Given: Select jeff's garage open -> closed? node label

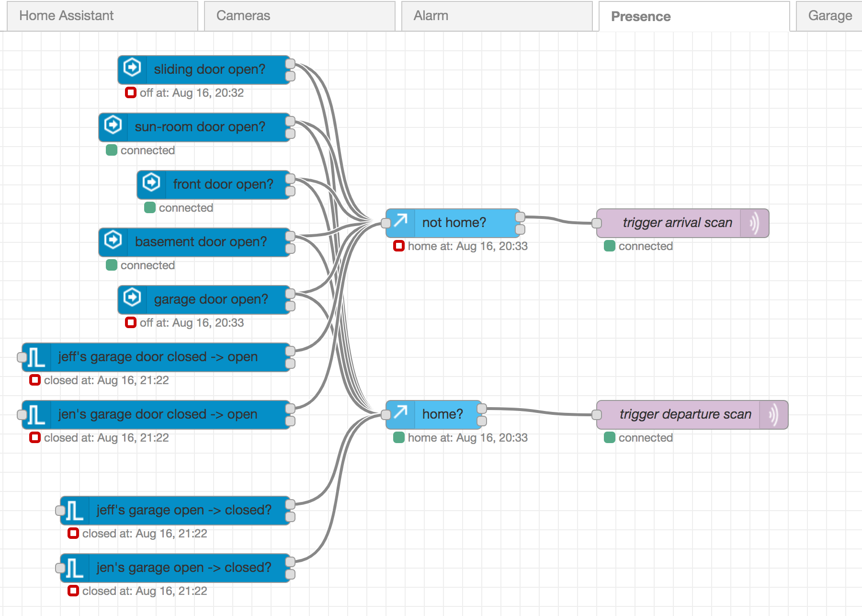Looking at the screenshot, I should [184, 510].
